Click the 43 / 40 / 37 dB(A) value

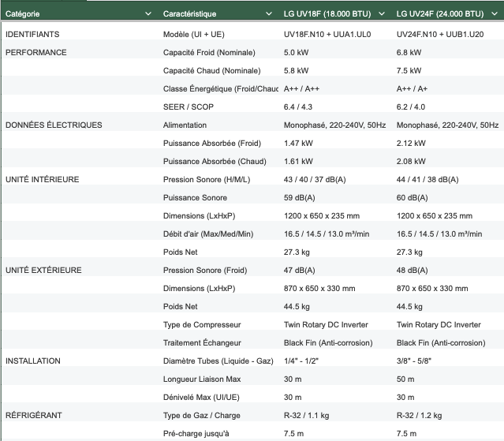click(315, 179)
